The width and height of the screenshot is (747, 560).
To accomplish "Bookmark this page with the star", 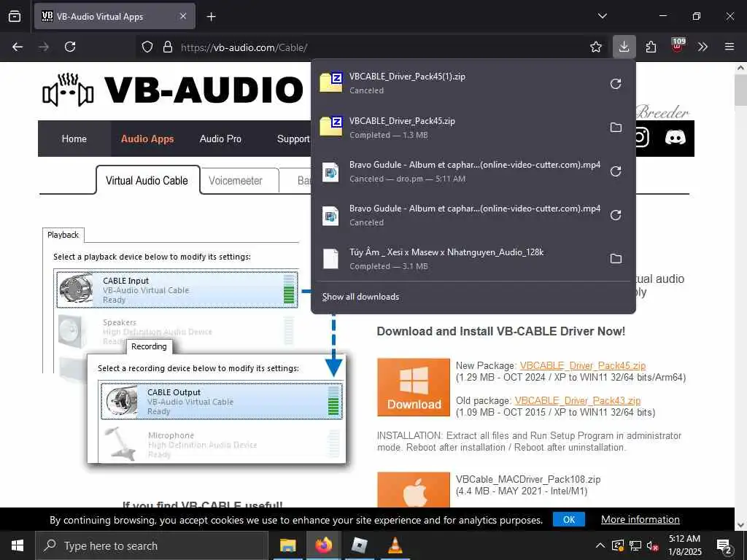I will click(x=595, y=47).
